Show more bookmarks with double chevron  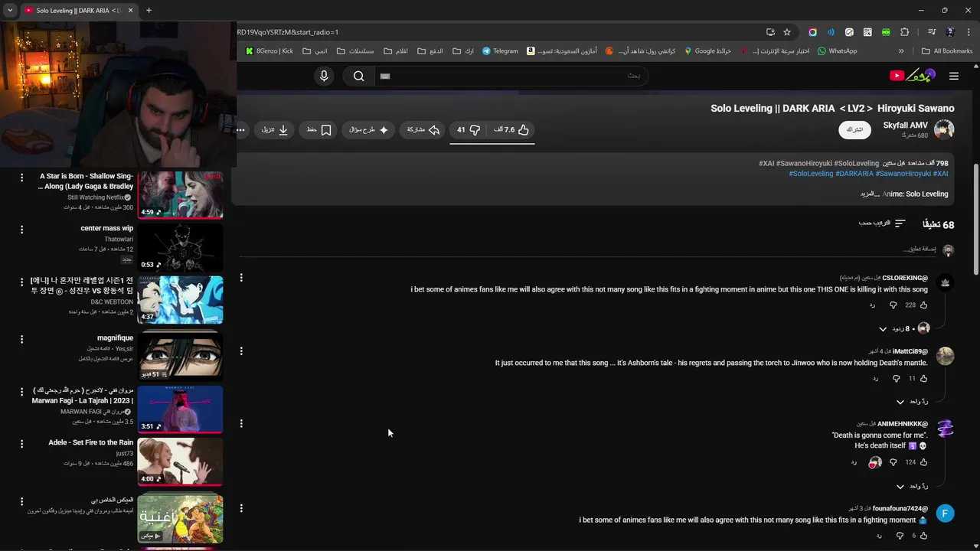point(901,51)
